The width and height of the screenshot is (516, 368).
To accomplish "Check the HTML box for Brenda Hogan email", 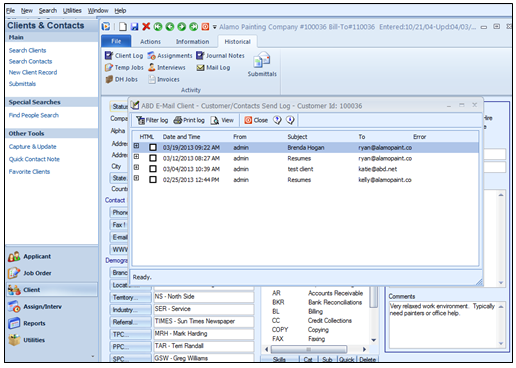I will click(x=153, y=147).
